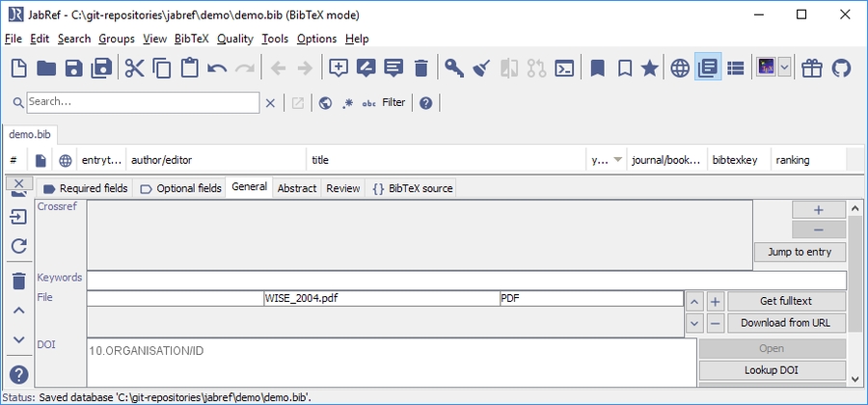Click Lookup DOI button
This screenshot has height=405, width=868.
pos(772,370)
